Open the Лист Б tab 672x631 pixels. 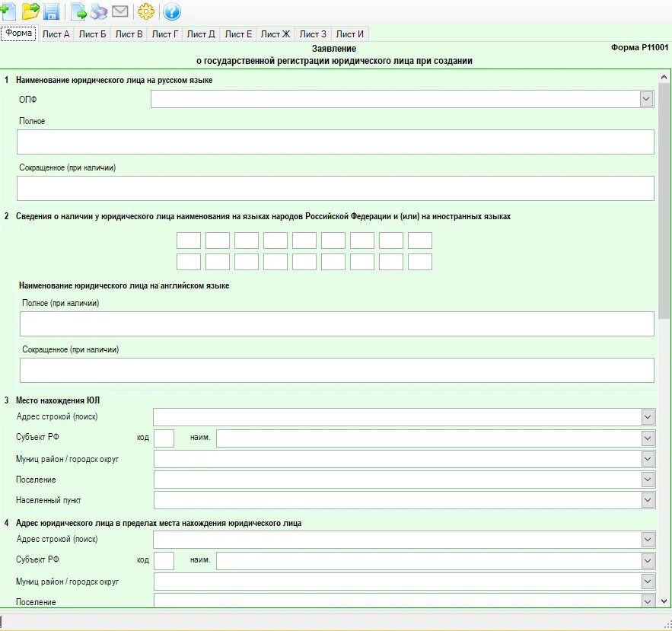(92, 33)
